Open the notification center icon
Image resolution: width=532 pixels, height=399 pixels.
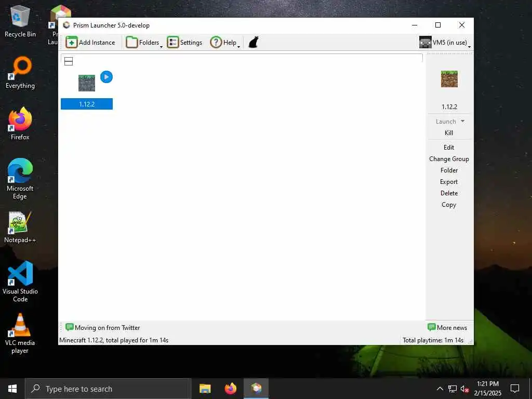[515, 389]
